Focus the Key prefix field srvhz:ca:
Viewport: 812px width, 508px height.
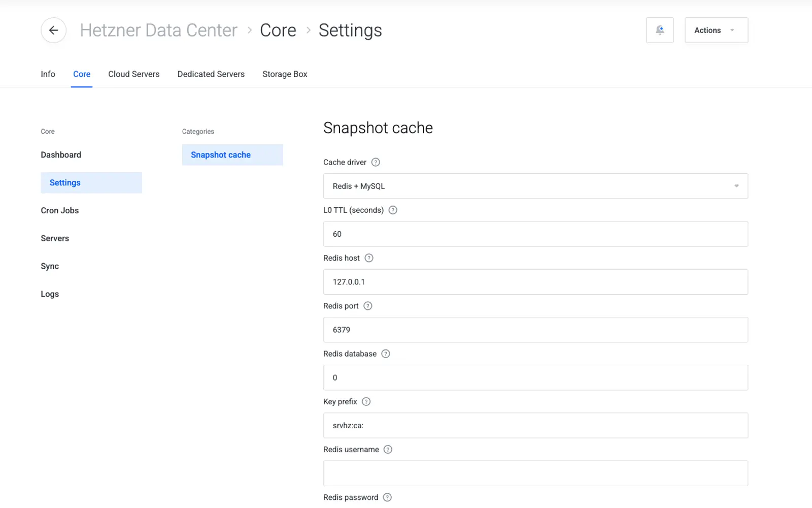click(535, 425)
